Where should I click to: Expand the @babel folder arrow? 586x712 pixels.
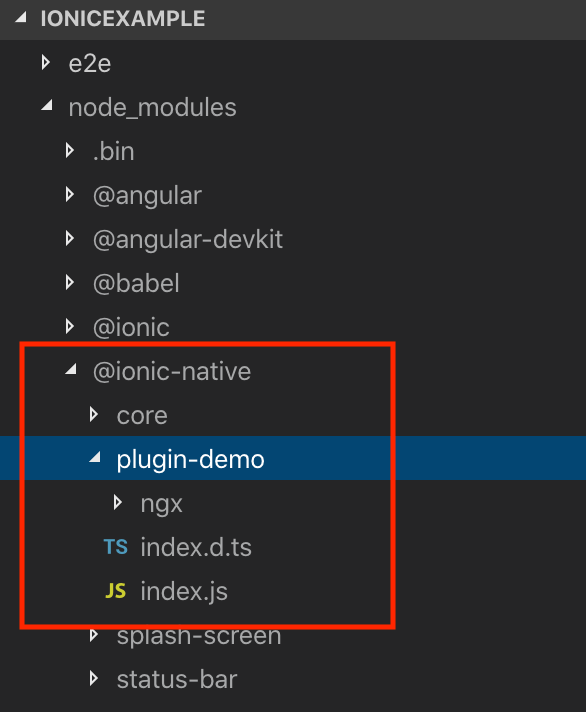pyautogui.click(x=69, y=282)
